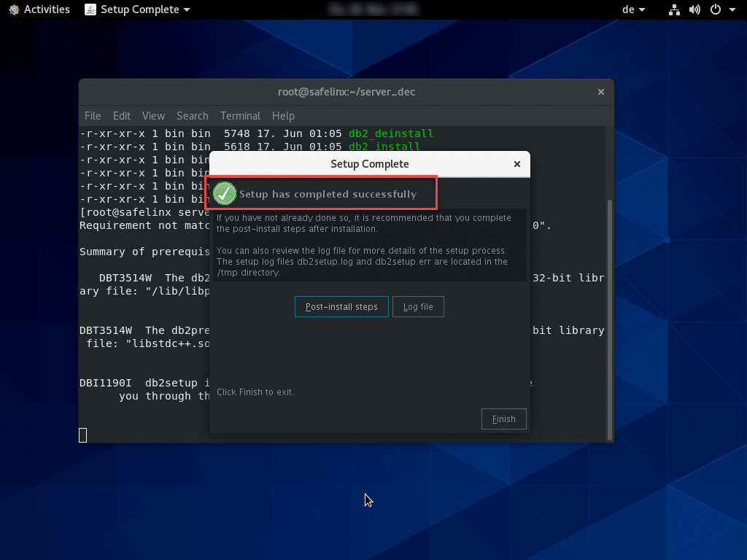The image size is (747, 560).
Task: Click Finish to exit setup
Action: (503, 419)
